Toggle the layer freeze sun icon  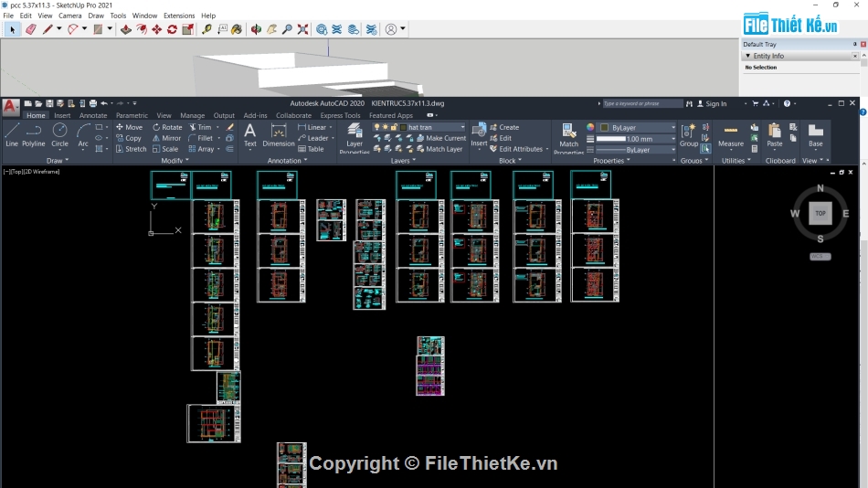tap(386, 127)
